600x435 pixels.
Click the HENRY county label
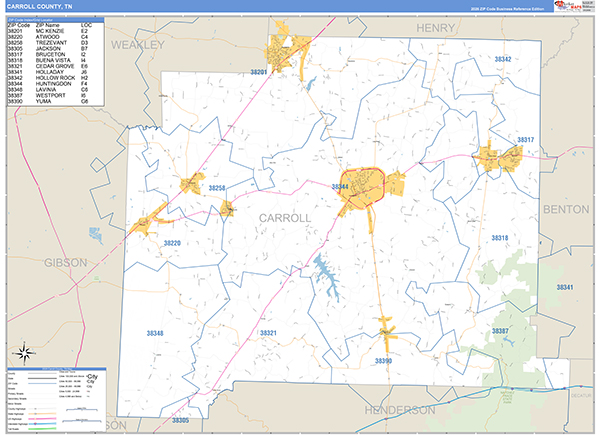[435, 28]
